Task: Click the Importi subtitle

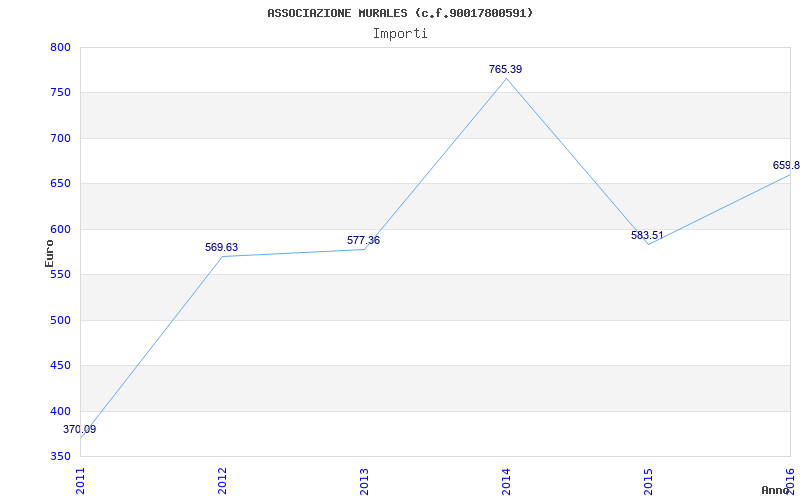Action: (400, 34)
